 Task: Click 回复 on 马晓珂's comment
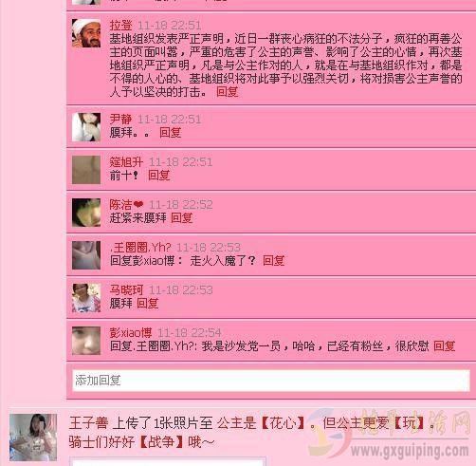pyautogui.click(x=148, y=304)
